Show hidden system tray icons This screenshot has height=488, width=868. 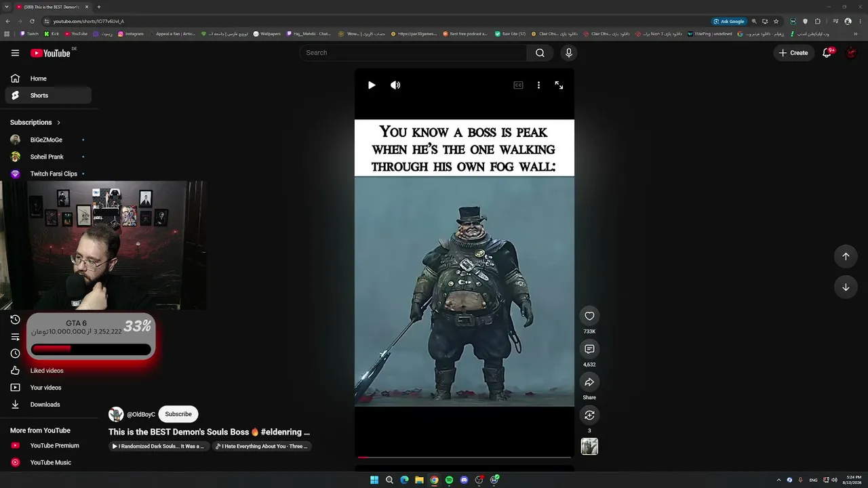(778, 480)
